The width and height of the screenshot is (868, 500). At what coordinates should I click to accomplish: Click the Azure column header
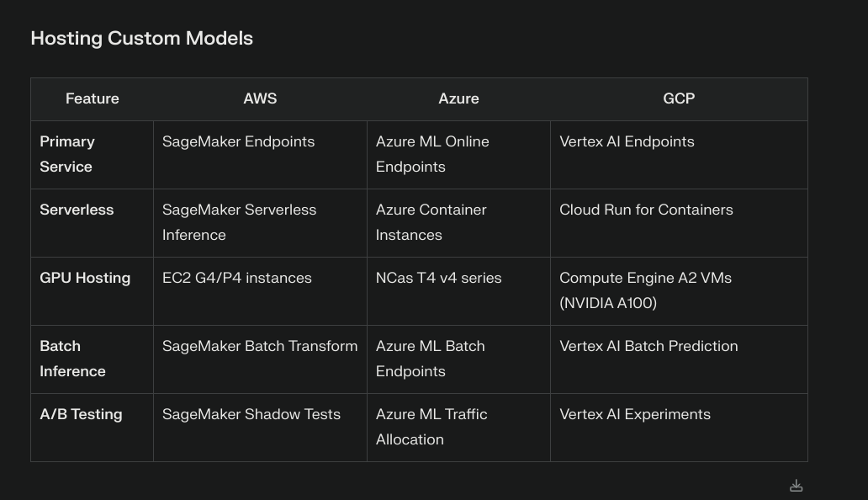459,99
